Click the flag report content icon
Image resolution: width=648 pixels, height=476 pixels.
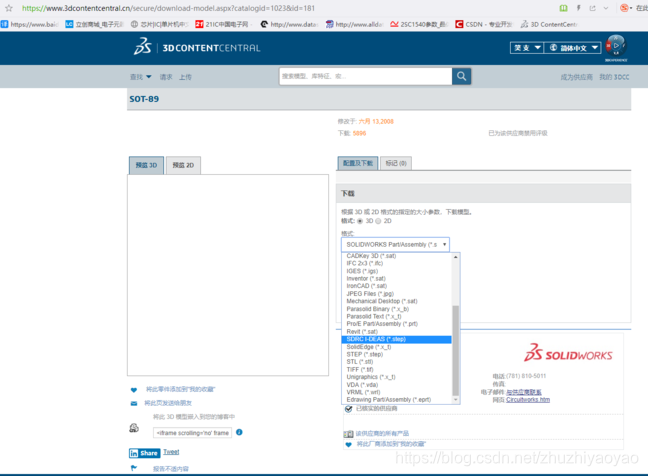pyautogui.click(x=133, y=468)
